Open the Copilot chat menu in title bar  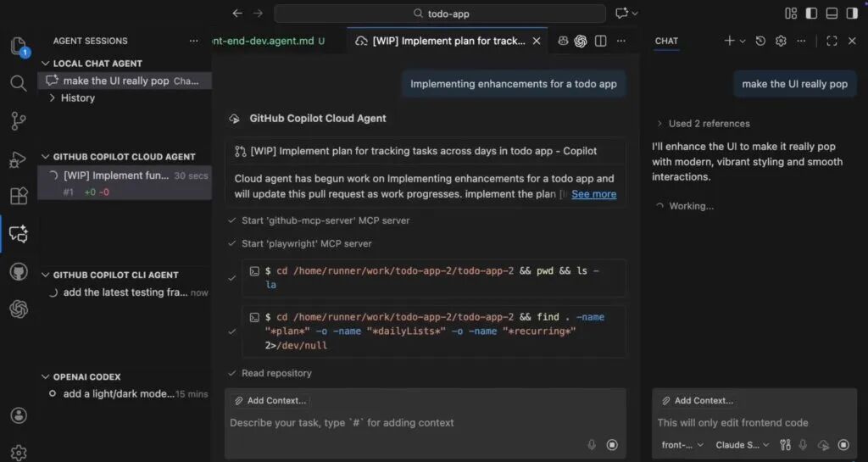pyautogui.click(x=626, y=14)
